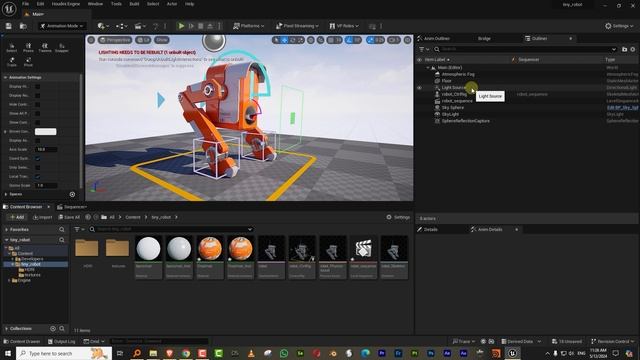Uncheck the Local Transform checkbox
Viewport: 640px width, 360px height.
point(38,176)
